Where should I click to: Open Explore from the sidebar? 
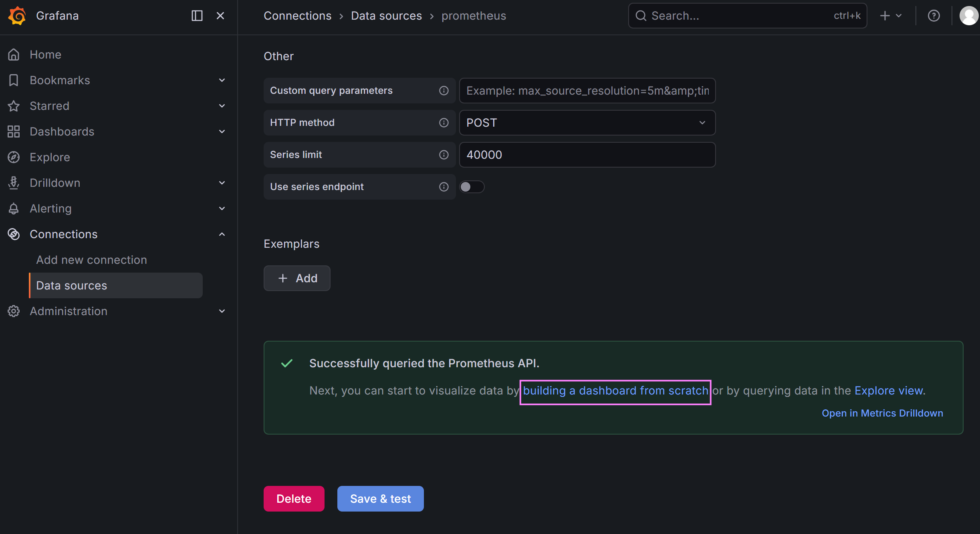[50, 157]
